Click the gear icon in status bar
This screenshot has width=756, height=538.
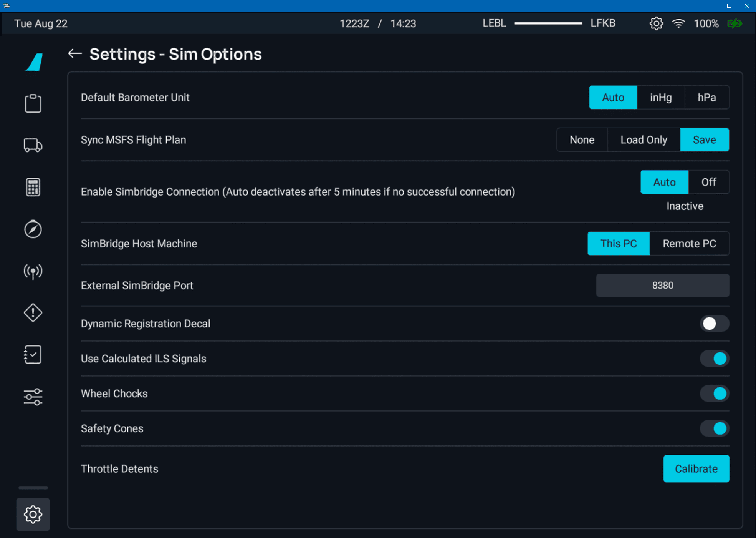pyautogui.click(x=656, y=23)
